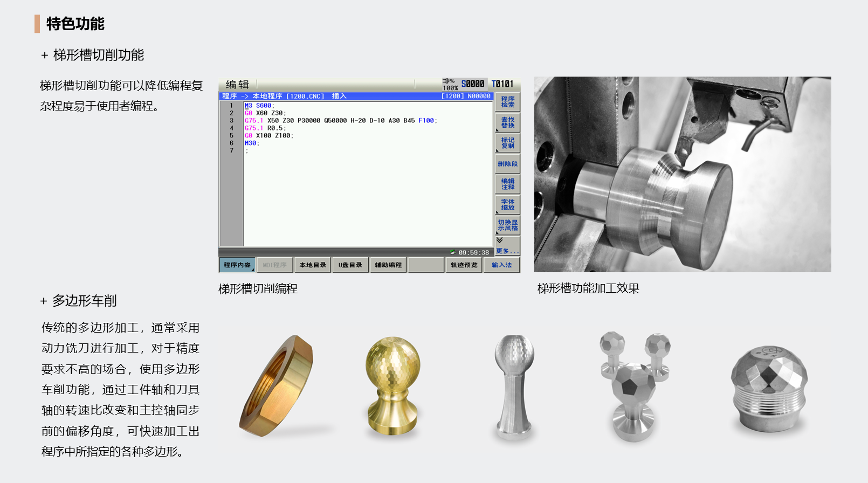Expand more softkeys via 更多 chevron

(506, 246)
